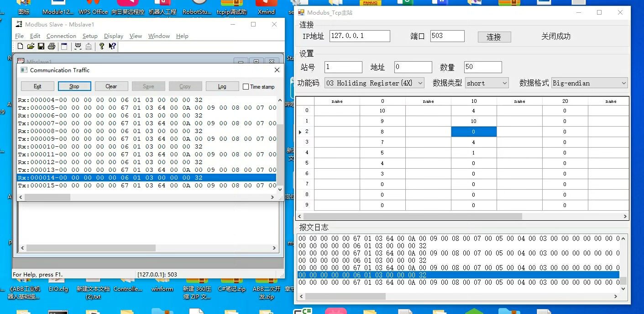The image size is (644, 314).
Task: Click the Stop button in Communication Traffic
Action: pos(74,86)
